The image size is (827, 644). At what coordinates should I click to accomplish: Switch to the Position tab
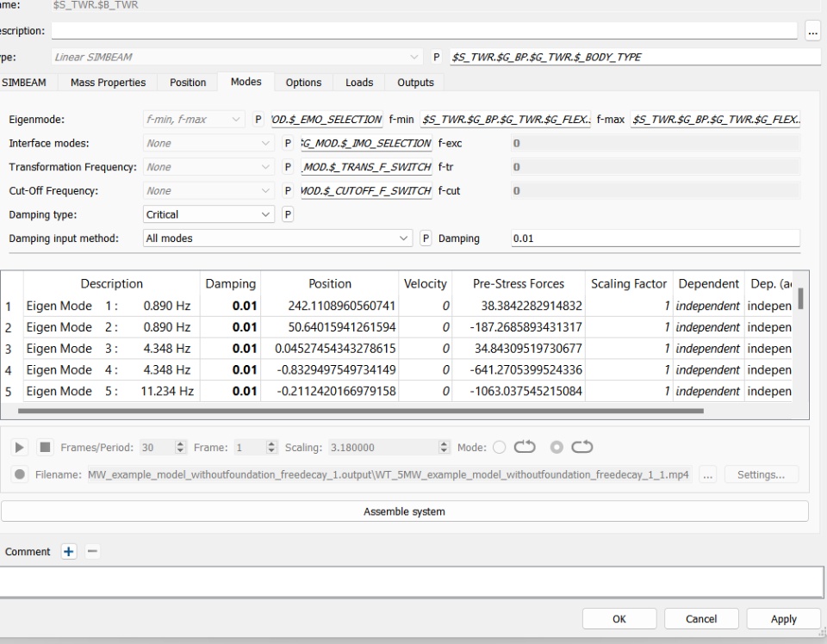pyautogui.click(x=188, y=82)
